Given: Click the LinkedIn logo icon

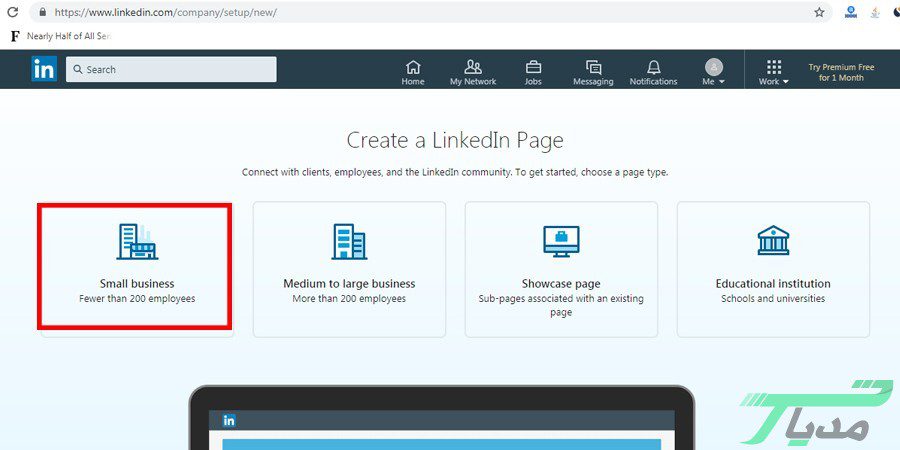Looking at the screenshot, I should (x=44, y=69).
